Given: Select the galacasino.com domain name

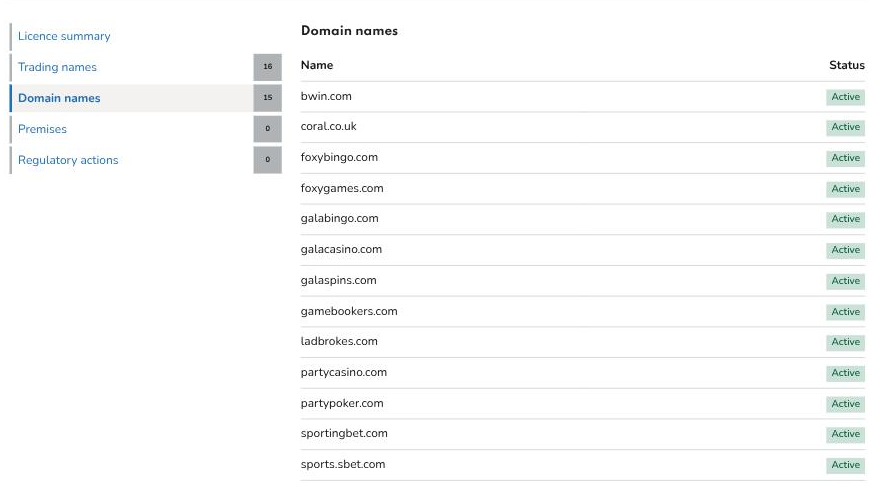Looking at the screenshot, I should point(341,250).
